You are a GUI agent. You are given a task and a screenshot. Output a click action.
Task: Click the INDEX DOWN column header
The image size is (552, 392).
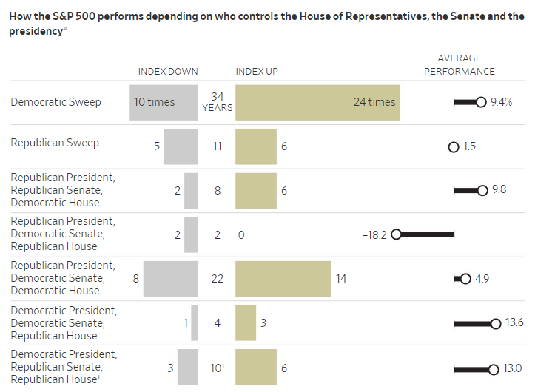pyautogui.click(x=168, y=72)
